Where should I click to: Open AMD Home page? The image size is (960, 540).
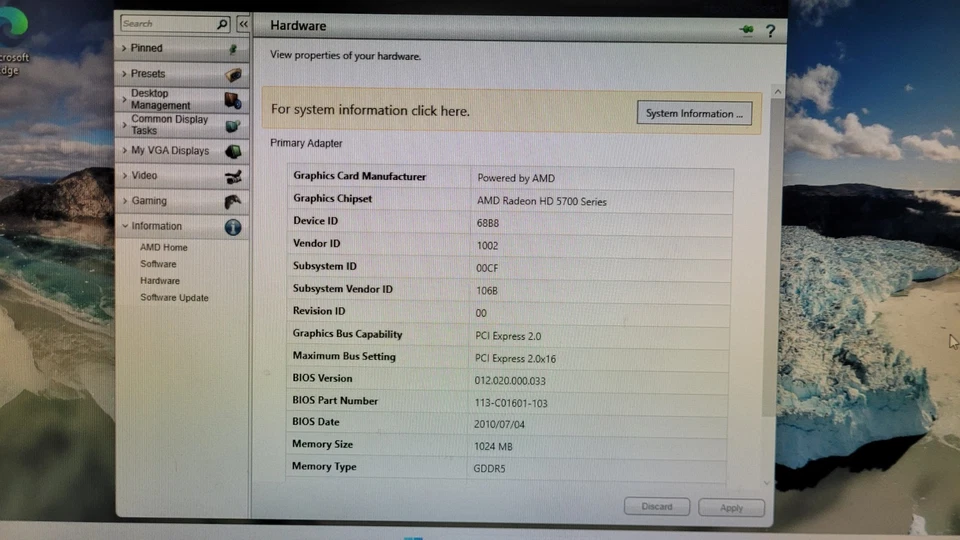coord(163,247)
